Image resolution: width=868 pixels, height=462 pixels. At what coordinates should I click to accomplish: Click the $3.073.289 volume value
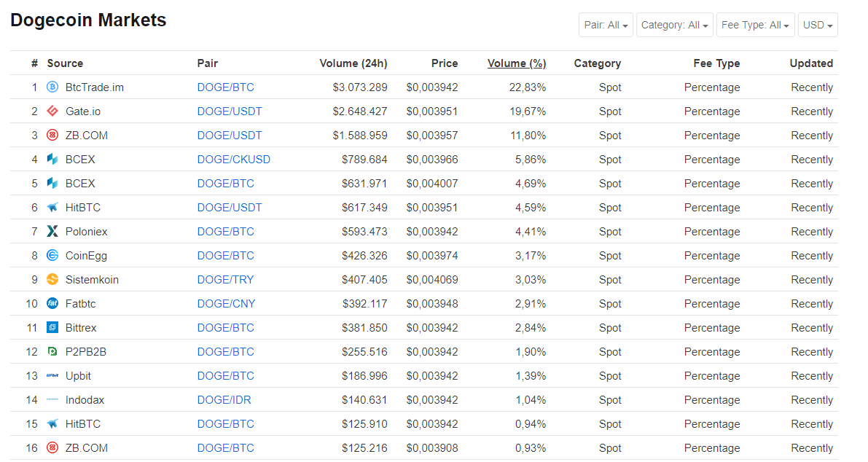tap(360, 87)
